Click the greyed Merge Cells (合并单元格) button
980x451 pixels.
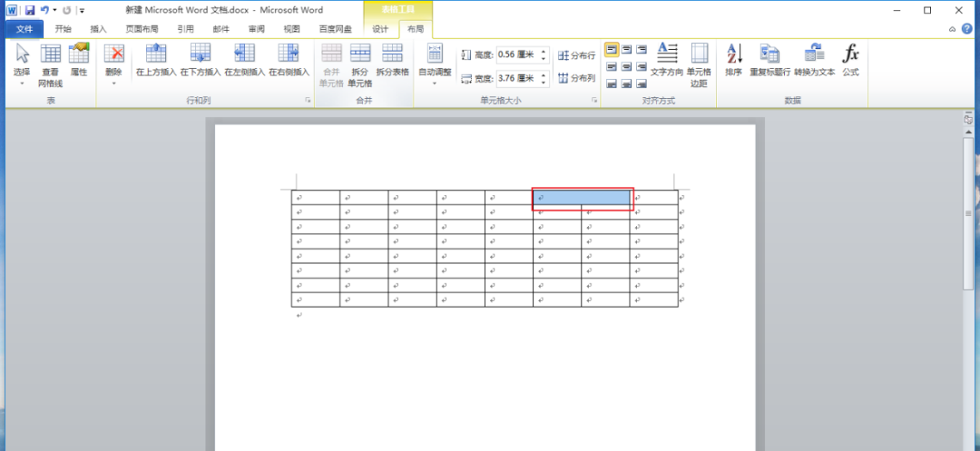click(x=331, y=65)
